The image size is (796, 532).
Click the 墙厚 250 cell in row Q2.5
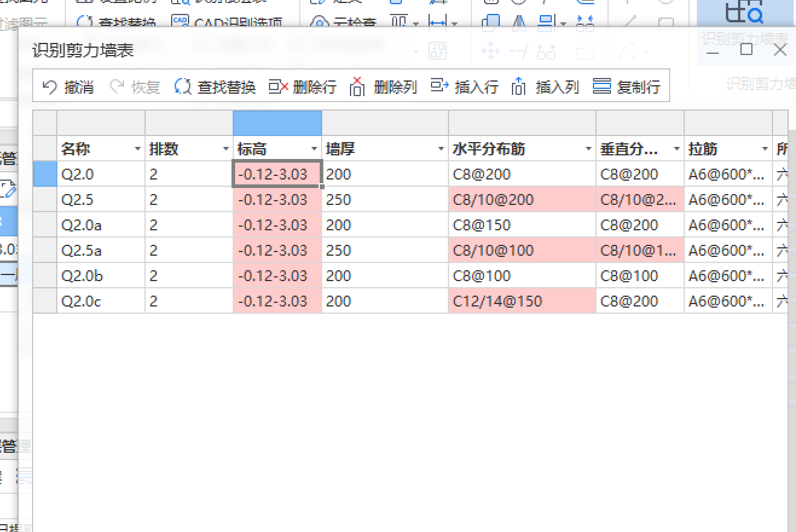click(385, 199)
